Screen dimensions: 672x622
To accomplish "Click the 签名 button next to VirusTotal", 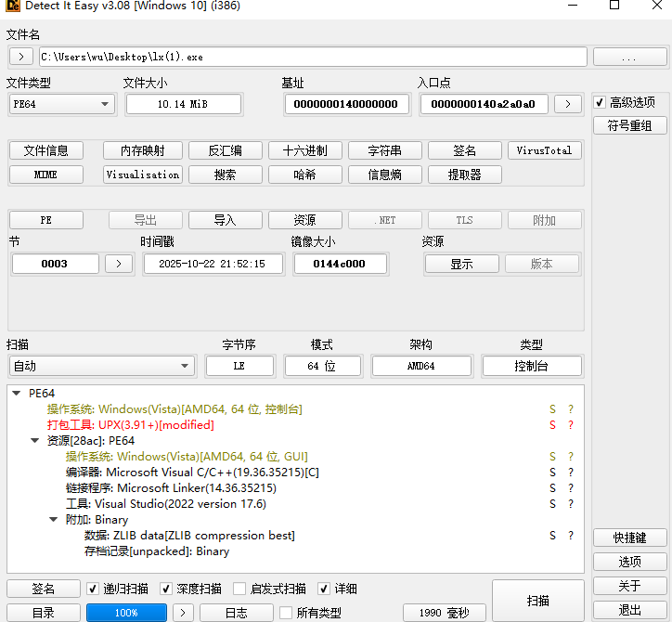I will [465, 150].
